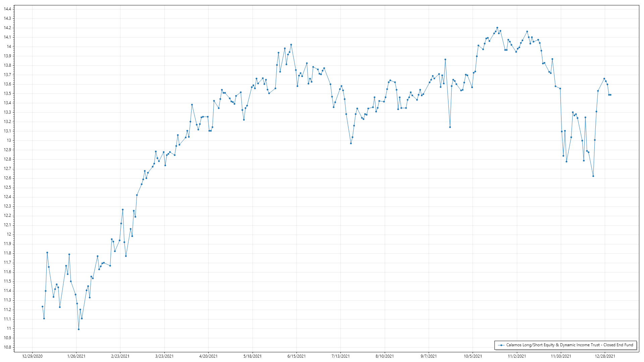This screenshot has width=644, height=362.
Task: Click the 8/10/2021 x-axis date label
Action: 384,356
